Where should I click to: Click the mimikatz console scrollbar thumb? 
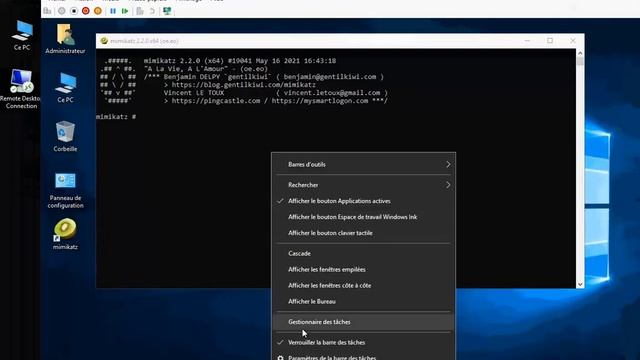point(580,61)
